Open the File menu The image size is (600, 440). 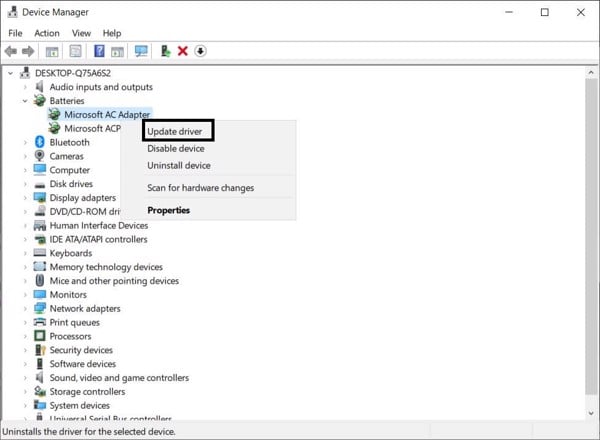[15, 33]
